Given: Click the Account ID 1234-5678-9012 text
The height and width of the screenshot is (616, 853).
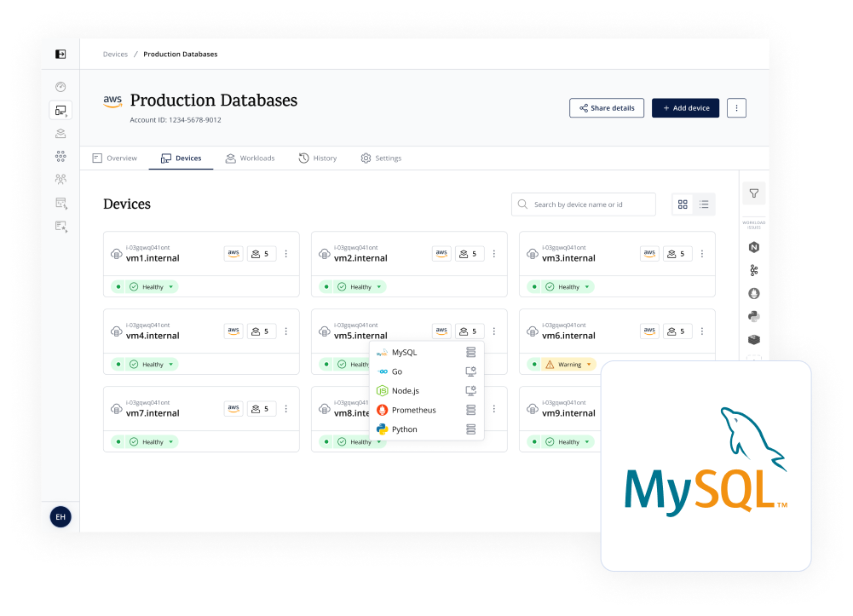Looking at the screenshot, I should [x=176, y=120].
